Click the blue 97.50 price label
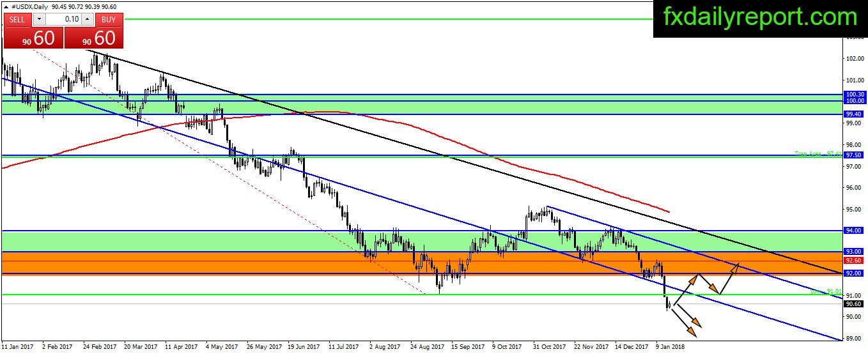This screenshot has width=868, height=354. (x=855, y=155)
